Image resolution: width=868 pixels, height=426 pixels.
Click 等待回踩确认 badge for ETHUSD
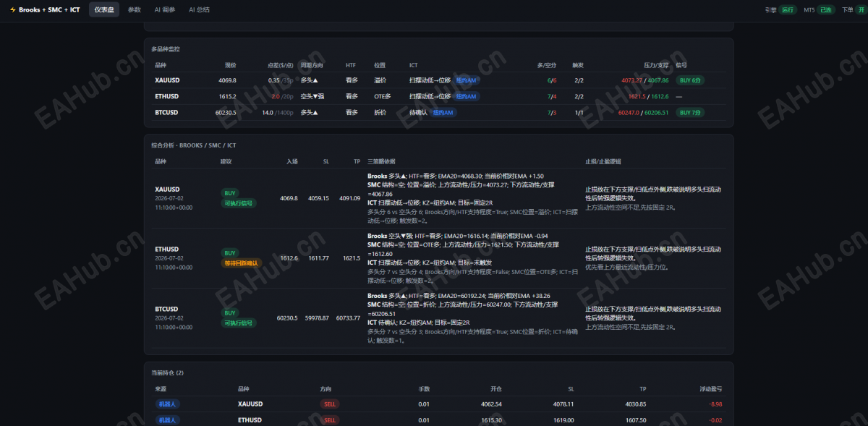point(241,263)
